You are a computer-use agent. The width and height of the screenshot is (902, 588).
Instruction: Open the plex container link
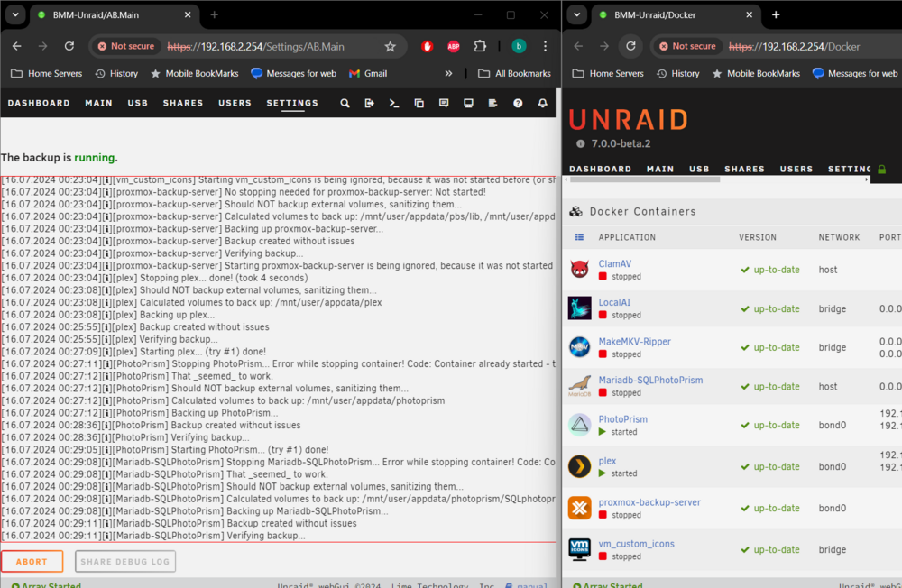(607, 461)
